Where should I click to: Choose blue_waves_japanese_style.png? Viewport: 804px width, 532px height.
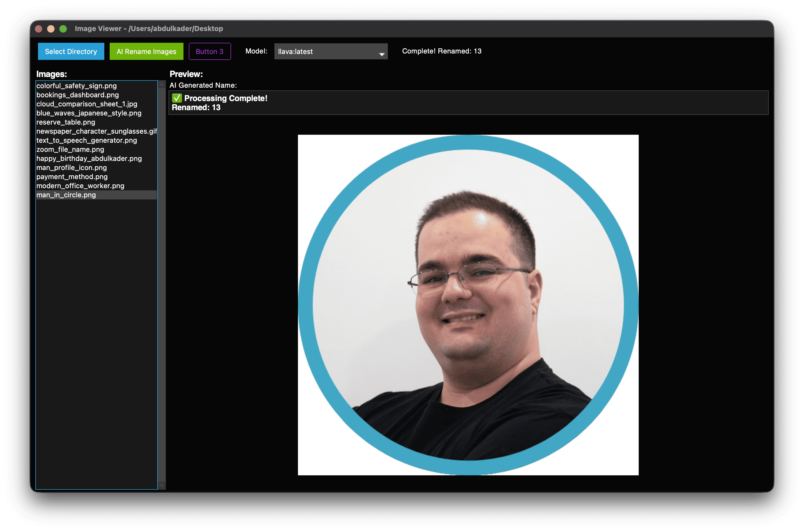(89, 113)
